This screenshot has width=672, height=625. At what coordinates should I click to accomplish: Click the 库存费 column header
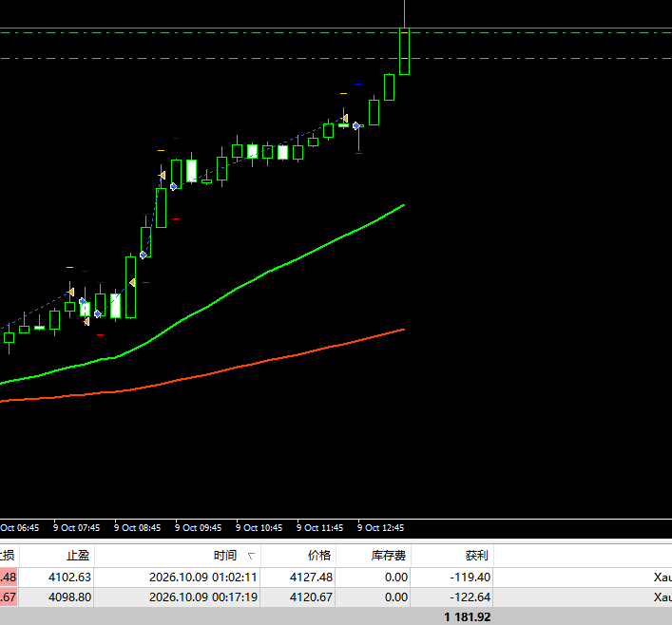tap(373, 556)
